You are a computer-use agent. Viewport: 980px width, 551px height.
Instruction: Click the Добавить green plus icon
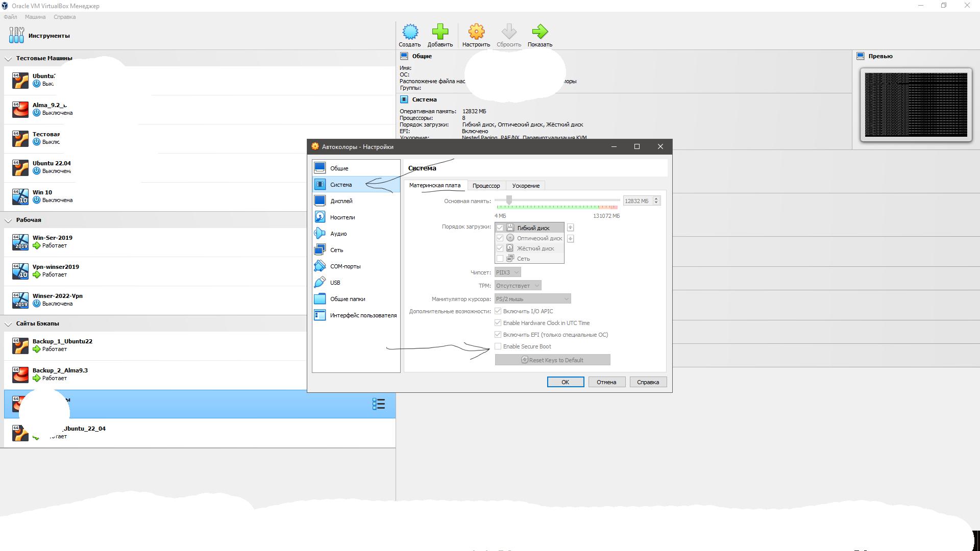439,32
